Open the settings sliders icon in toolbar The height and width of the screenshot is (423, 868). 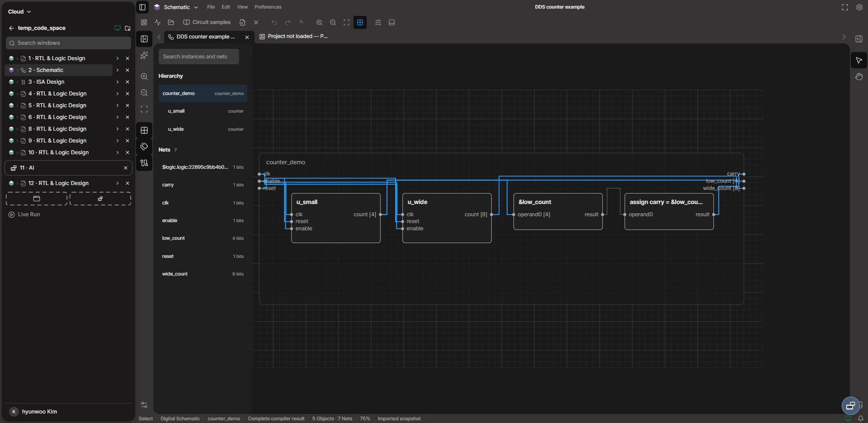click(x=378, y=22)
